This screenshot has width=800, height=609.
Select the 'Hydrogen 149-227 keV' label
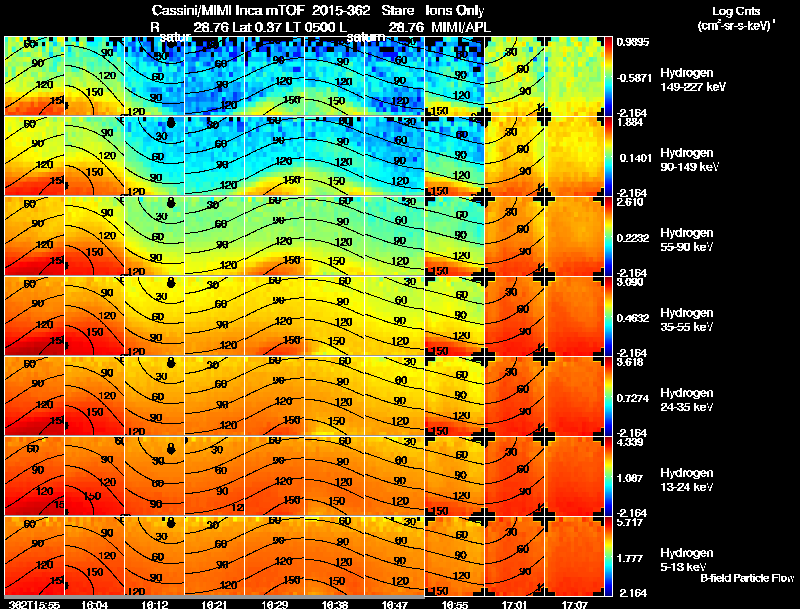click(693, 80)
